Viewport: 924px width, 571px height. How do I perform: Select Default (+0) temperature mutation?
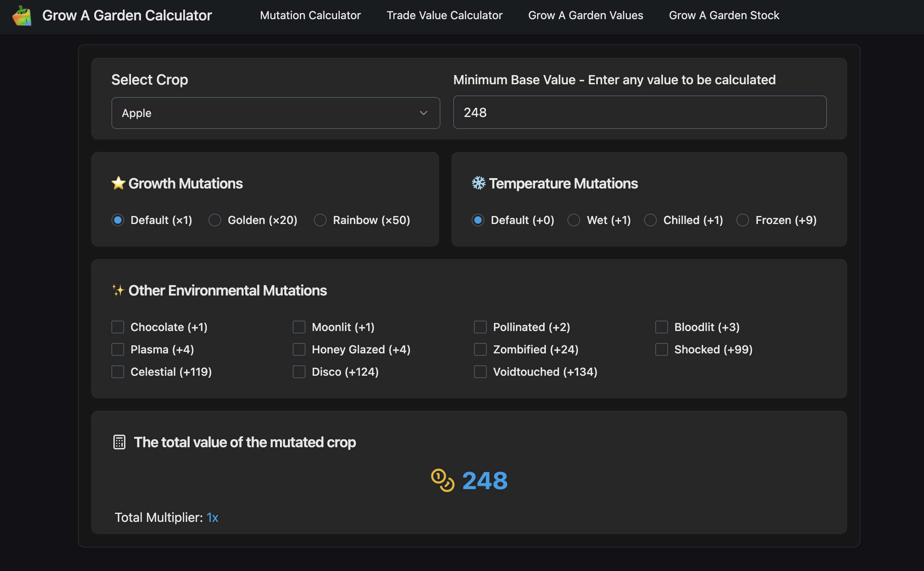click(x=478, y=220)
